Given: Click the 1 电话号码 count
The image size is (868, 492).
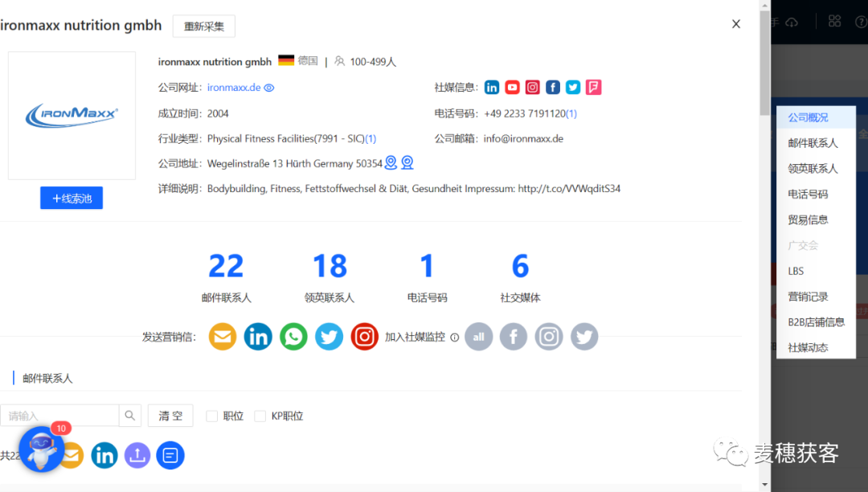Looking at the screenshot, I should (x=427, y=277).
